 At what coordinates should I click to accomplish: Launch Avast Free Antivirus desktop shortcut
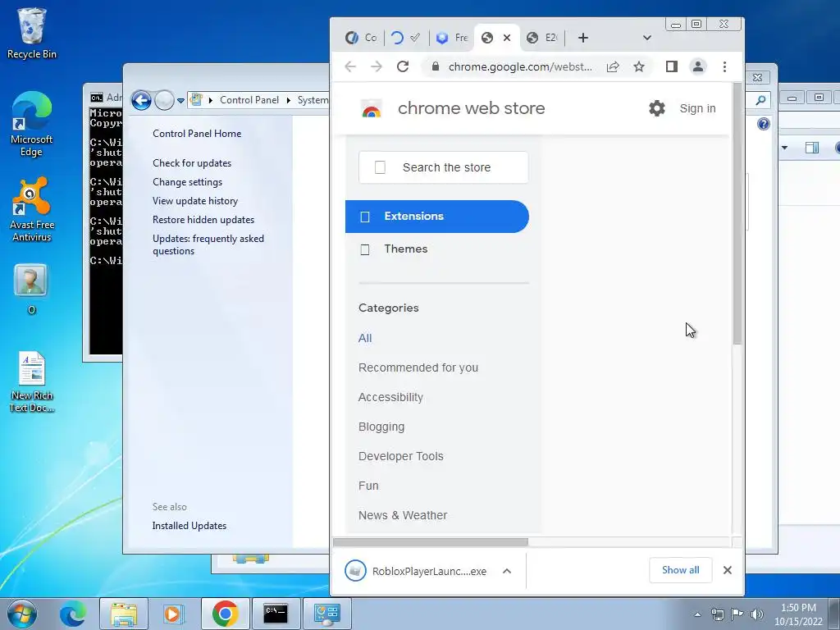click(32, 210)
